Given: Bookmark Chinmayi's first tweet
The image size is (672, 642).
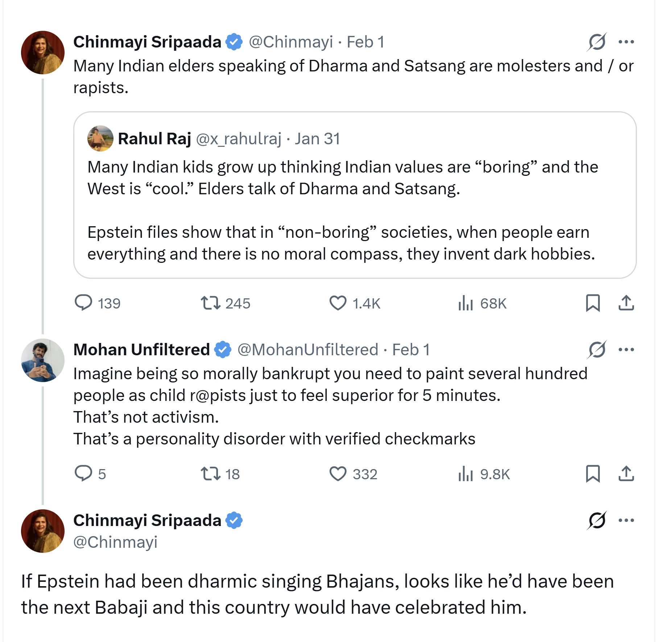Looking at the screenshot, I should pyautogui.click(x=593, y=303).
